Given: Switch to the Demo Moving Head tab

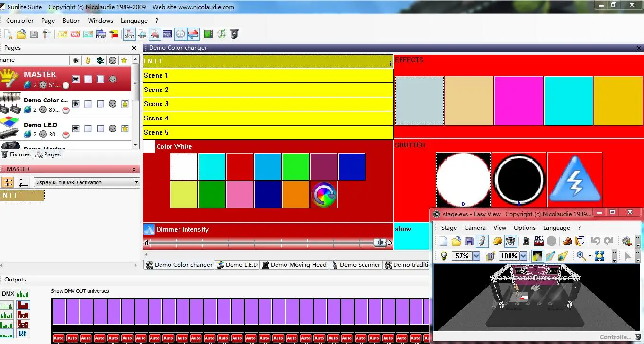Looking at the screenshot, I should tap(295, 265).
